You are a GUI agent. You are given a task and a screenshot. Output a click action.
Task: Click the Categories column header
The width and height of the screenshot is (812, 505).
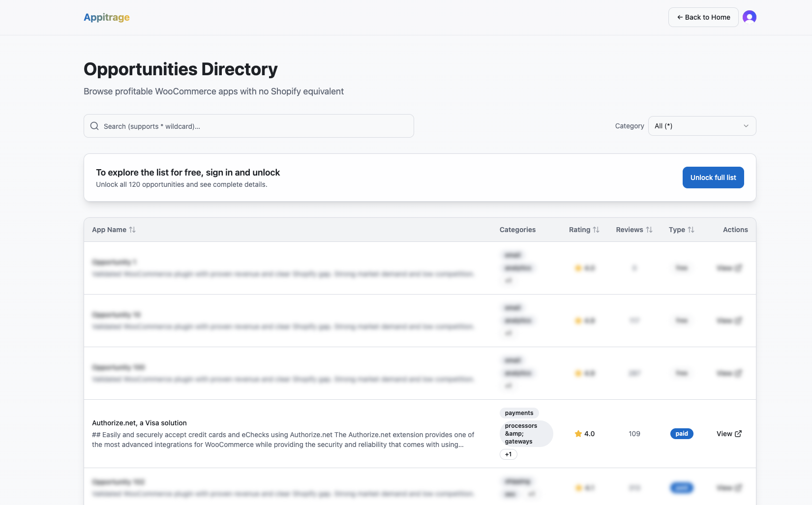point(517,230)
